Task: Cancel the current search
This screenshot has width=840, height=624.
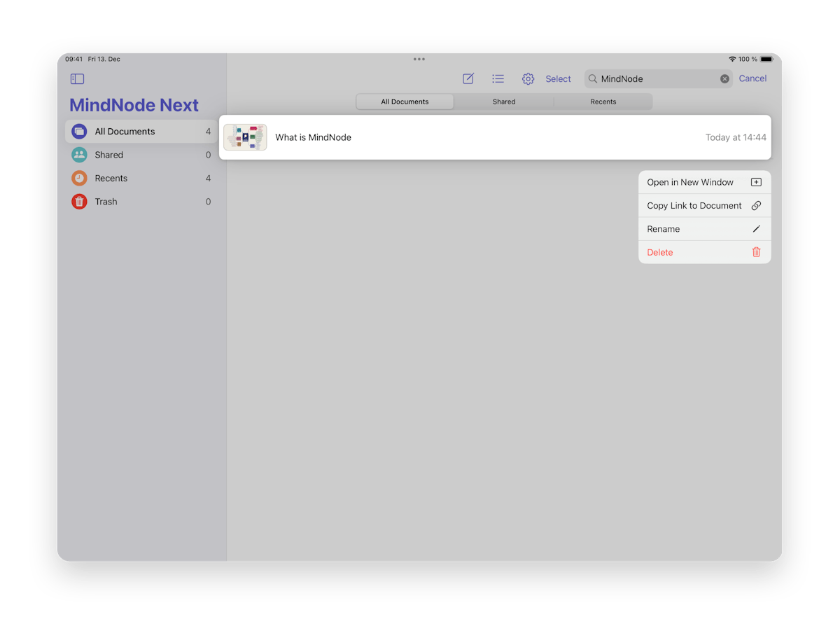Action: coord(752,78)
